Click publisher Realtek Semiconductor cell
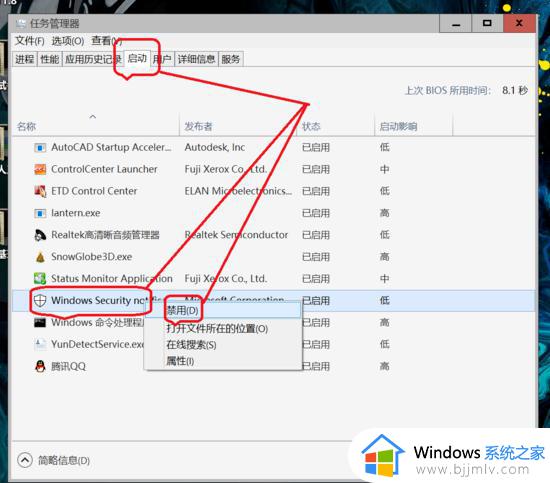This screenshot has width=550, height=483. click(236, 235)
